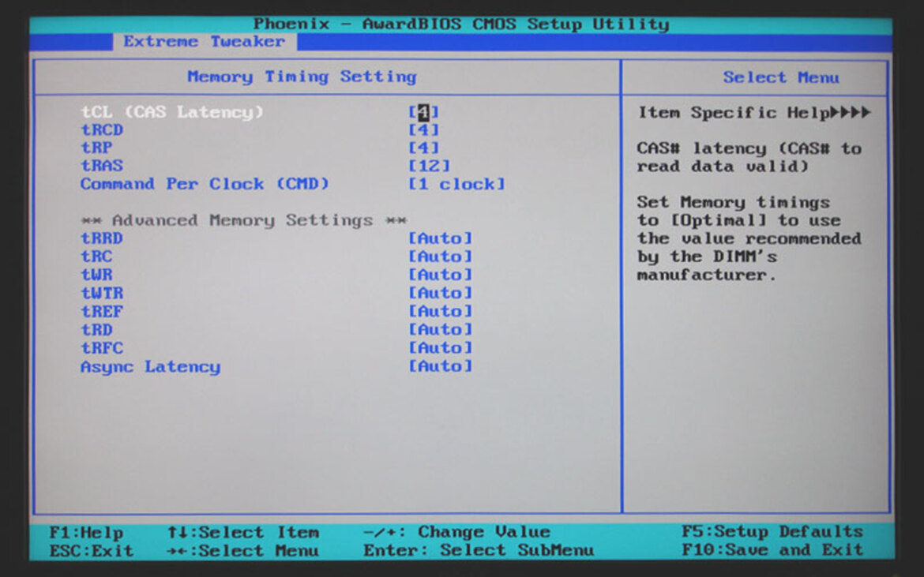Open the tRAS value [12]
Viewport: 924px width, 577px height.
click(x=429, y=166)
